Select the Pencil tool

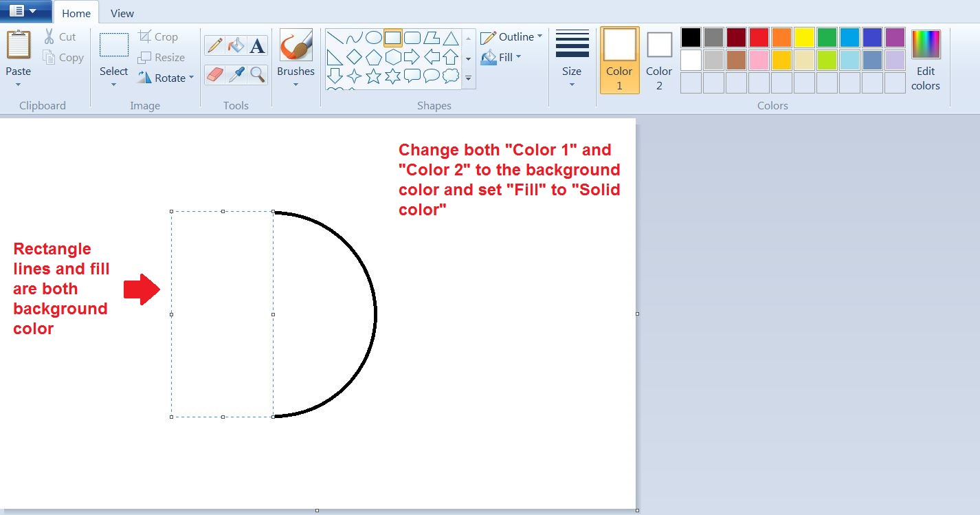pyautogui.click(x=215, y=46)
